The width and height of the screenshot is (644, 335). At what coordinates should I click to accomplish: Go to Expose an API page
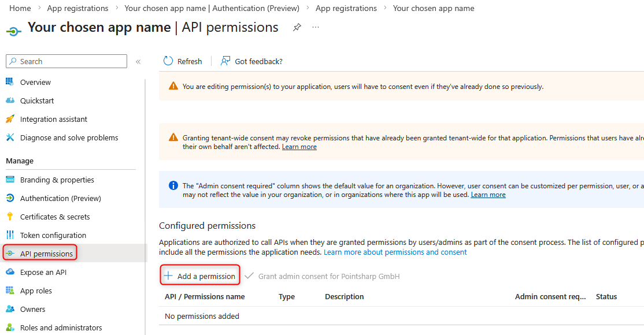coord(43,272)
